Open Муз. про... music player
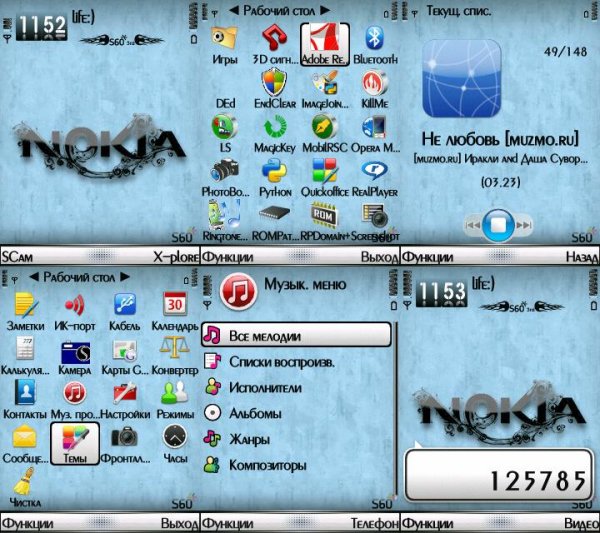 [x=75, y=399]
